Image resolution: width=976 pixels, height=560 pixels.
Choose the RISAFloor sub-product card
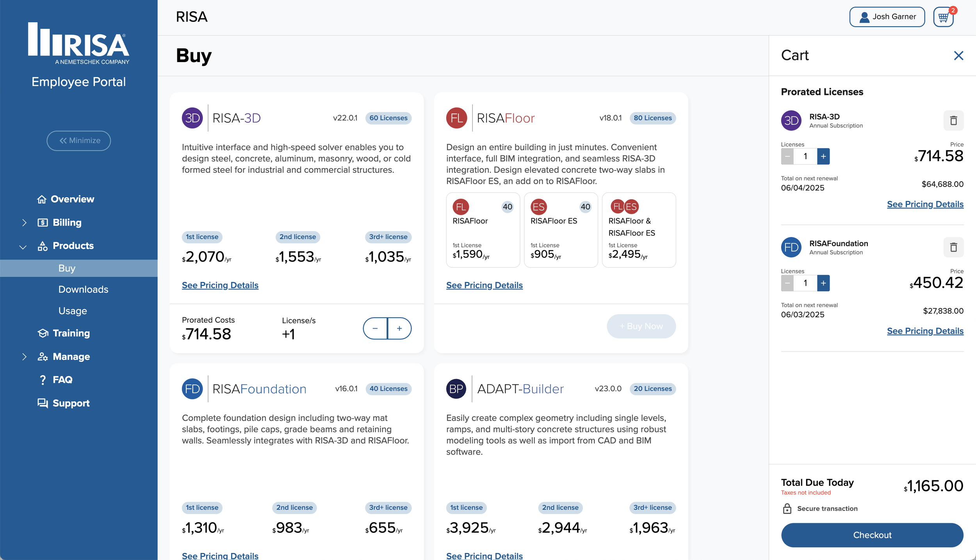[483, 230]
